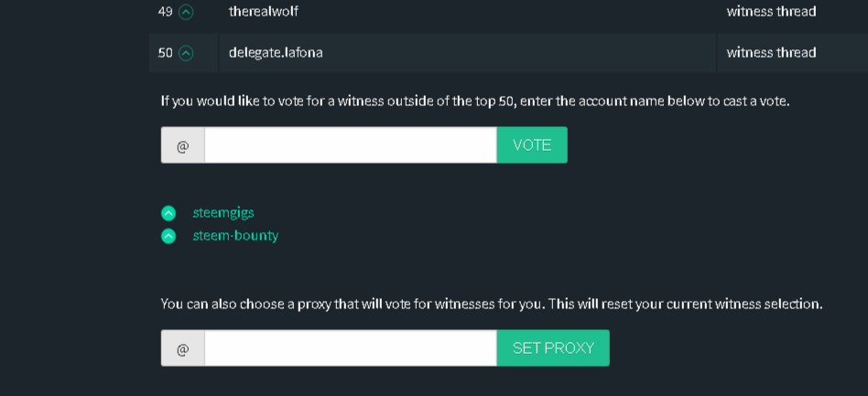The width and height of the screenshot is (868, 396).
Task: Open the steem-bounty witness link
Action: click(235, 236)
